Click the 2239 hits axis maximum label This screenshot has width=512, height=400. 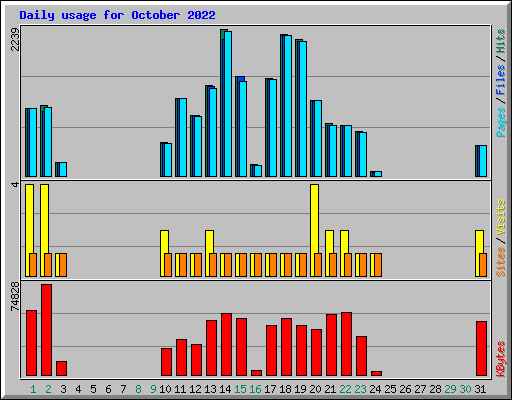[x=15, y=39]
